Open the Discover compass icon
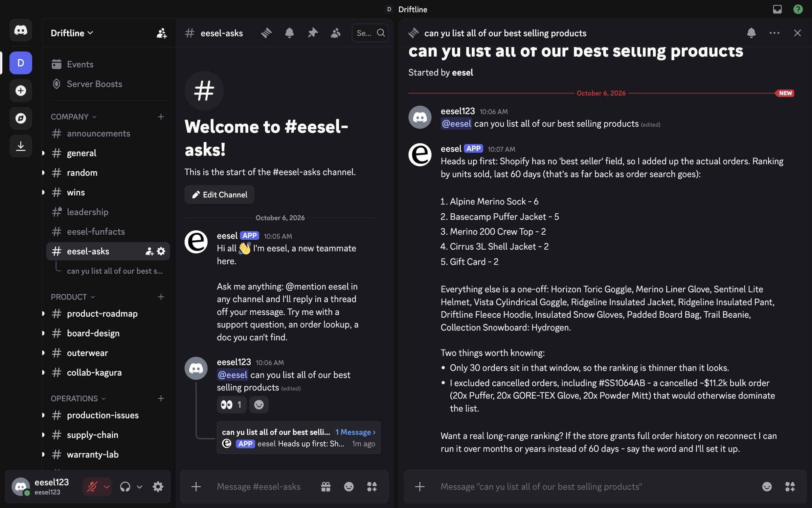 point(21,119)
